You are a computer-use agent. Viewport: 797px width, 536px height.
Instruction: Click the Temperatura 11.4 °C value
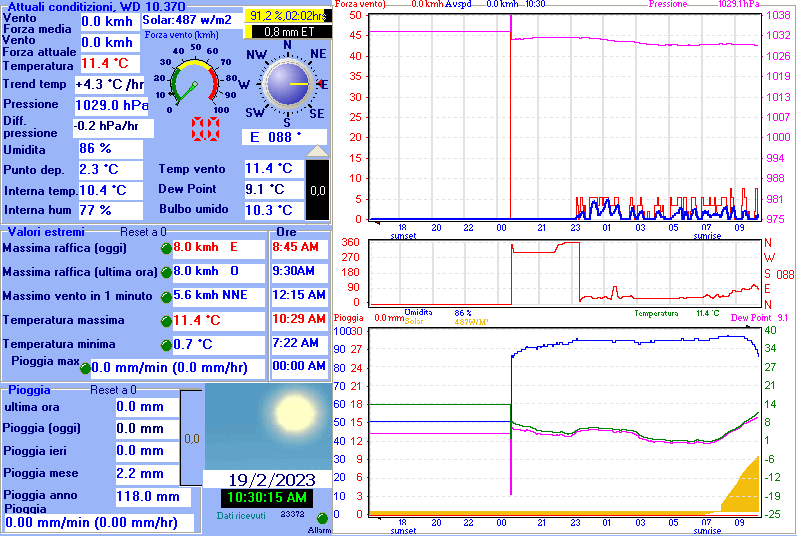(111, 64)
